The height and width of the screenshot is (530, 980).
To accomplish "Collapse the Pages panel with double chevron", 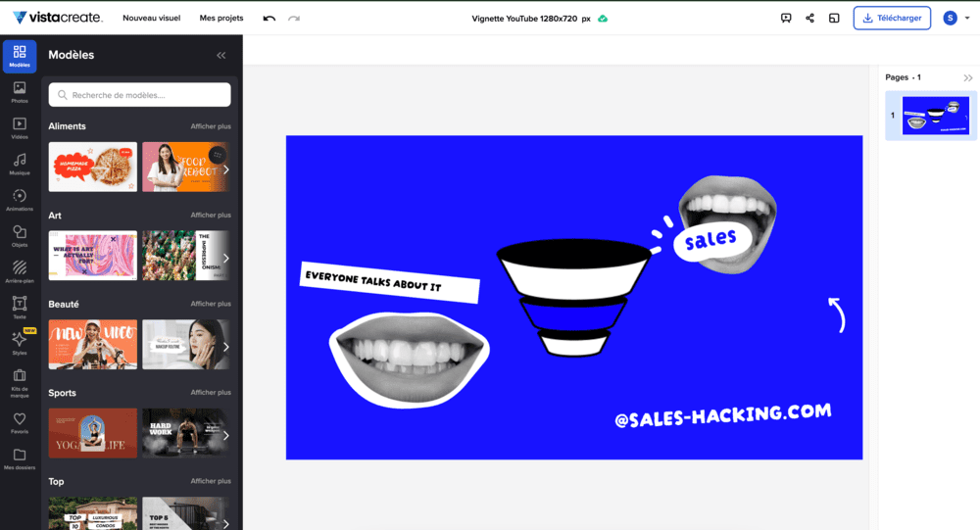I will point(968,78).
